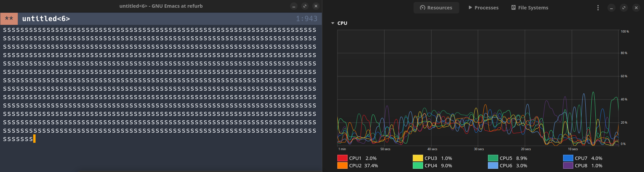This screenshot has height=172, width=644.
Task: Select the blue CPU7 color swatch
Action: click(x=568, y=158)
